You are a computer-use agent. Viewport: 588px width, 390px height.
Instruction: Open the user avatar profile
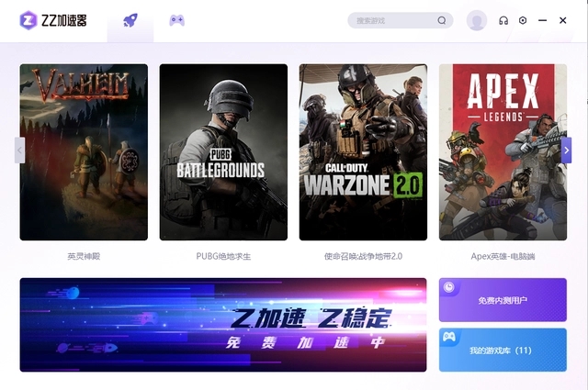(477, 20)
